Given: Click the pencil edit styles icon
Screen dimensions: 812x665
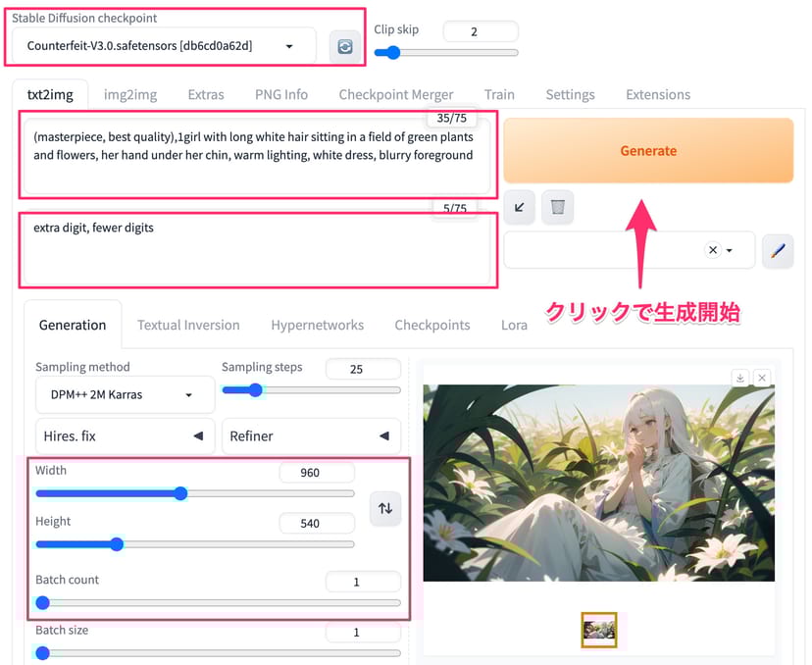Looking at the screenshot, I should pyautogui.click(x=777, y=250).
